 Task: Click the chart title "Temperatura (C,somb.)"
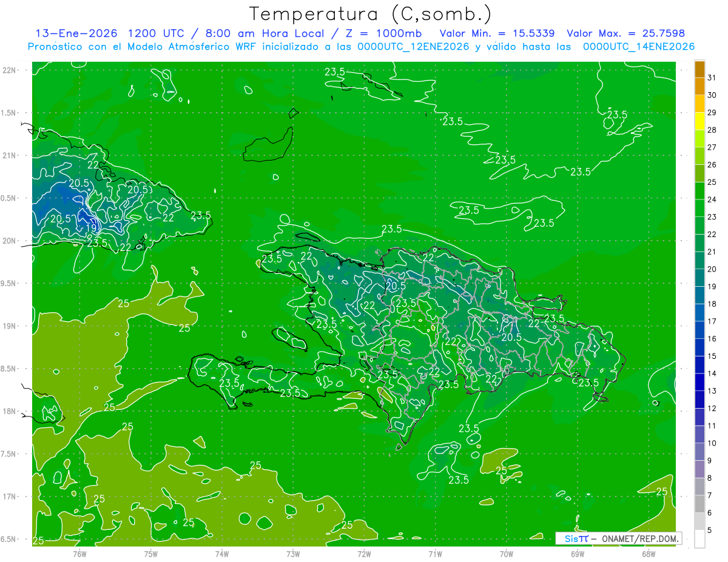coord(371,14)
